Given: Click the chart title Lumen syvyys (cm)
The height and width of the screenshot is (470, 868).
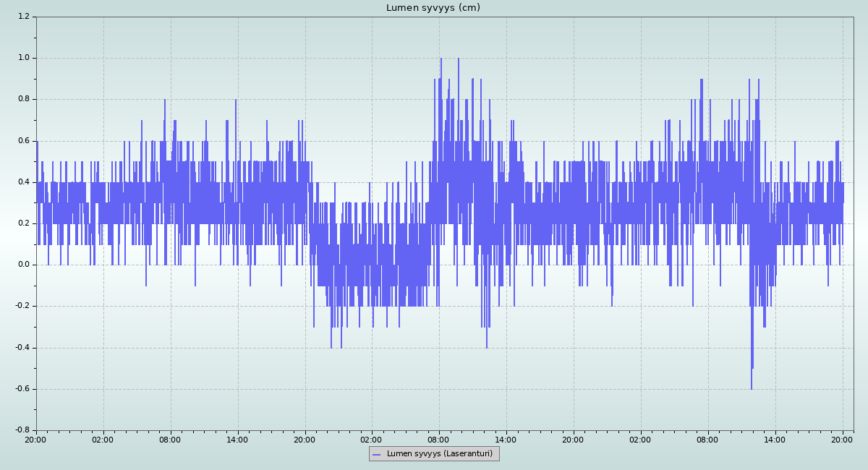Looking at the screenshot, I should (x=433, y=8).
